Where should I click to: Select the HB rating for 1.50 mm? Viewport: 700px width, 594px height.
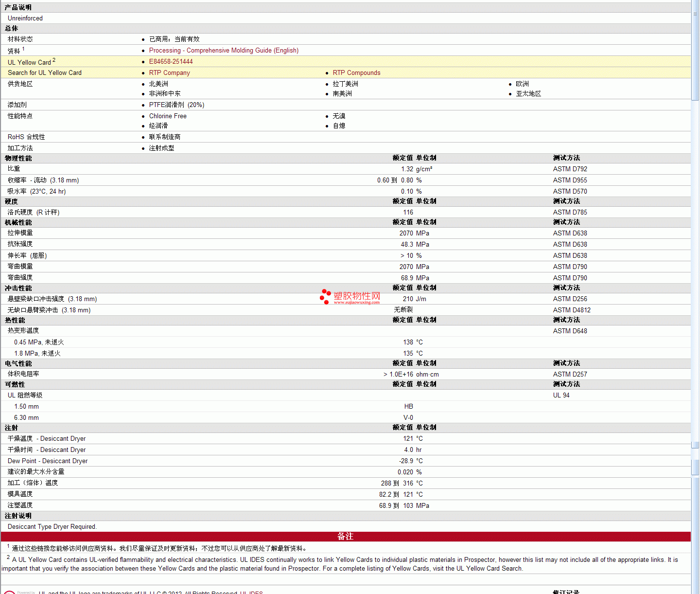pos(409,406)
